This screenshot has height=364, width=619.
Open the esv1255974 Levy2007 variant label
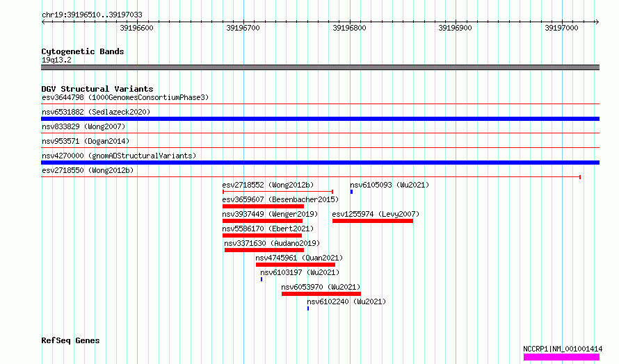click(376, 214)
